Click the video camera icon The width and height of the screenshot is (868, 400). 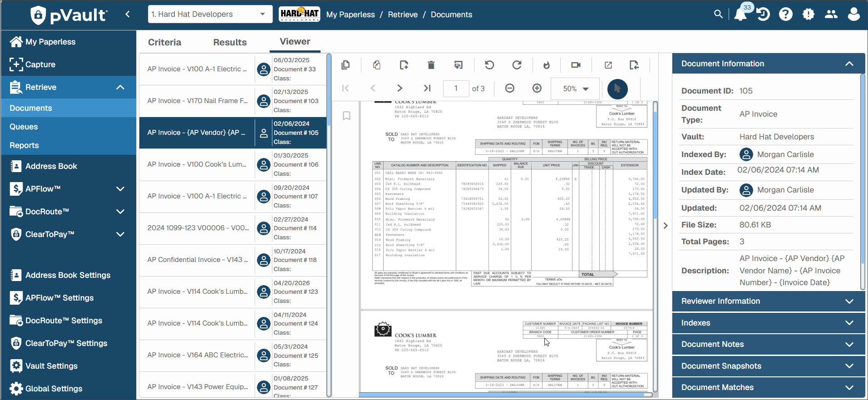(x=576, y=65)
